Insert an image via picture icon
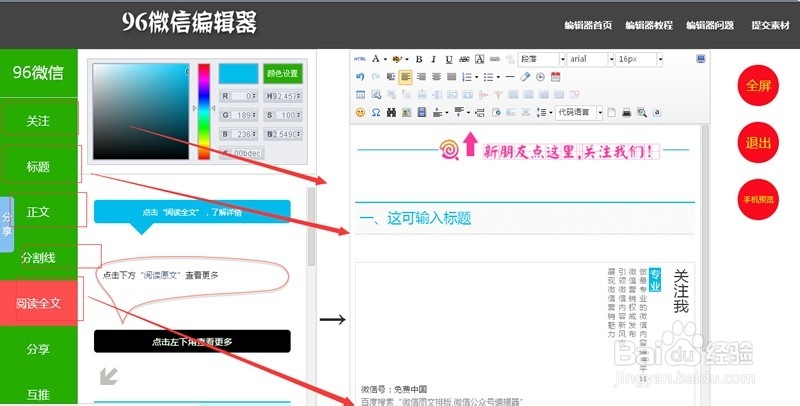800x406 pixels. point(407,112)
